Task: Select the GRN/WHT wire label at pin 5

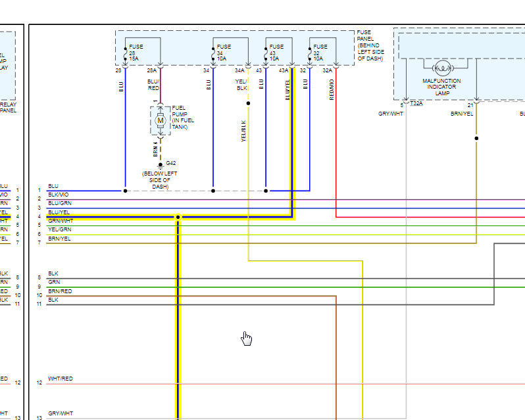Action: tap(61, 221)
